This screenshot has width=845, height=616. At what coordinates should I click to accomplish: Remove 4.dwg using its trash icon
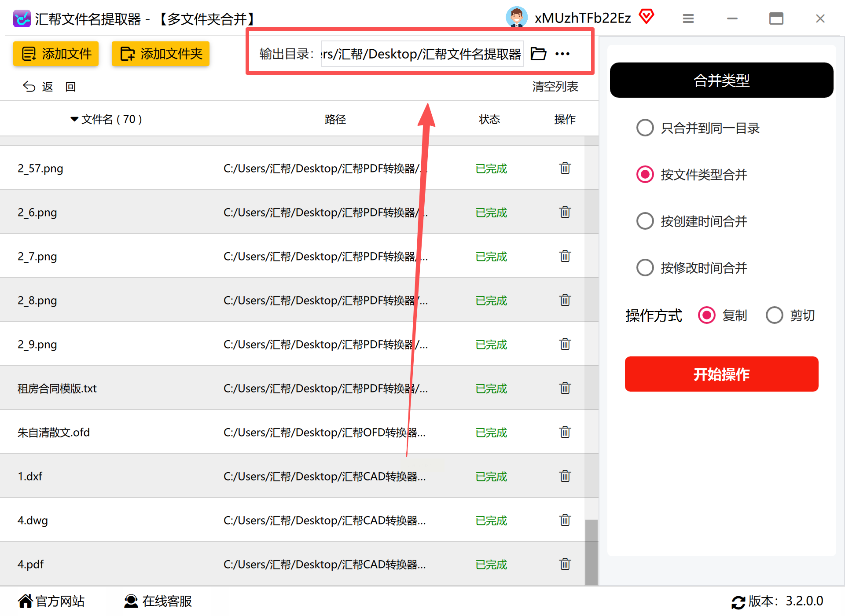click(x=565, y=520)
